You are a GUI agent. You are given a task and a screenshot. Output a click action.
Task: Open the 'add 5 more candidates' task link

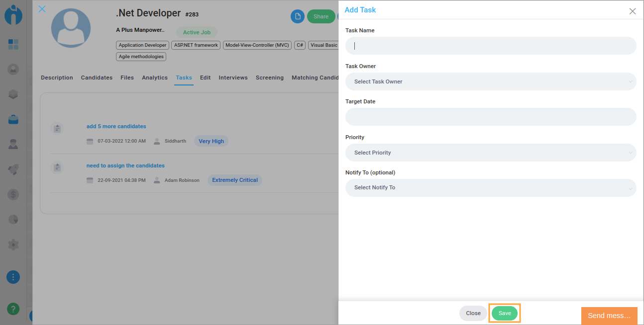116,126
